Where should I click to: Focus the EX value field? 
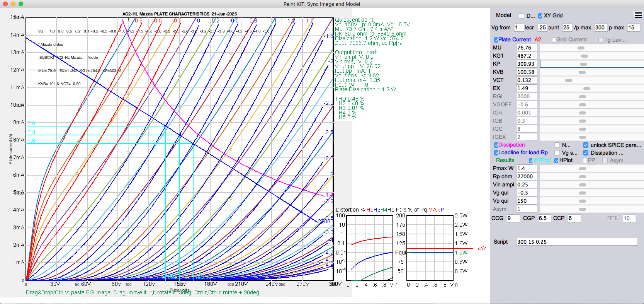pyautogui.click(x=527, y=89)
